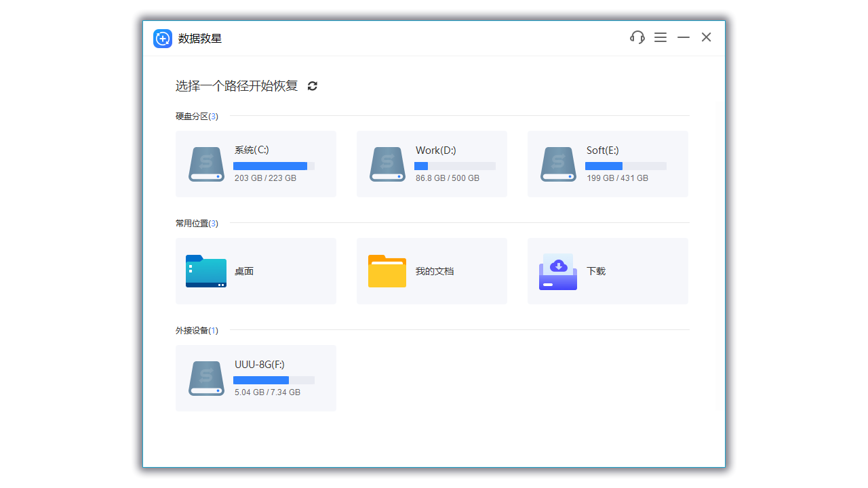Open the hamburger menu
868x488 pixels.
click(660, 37)
